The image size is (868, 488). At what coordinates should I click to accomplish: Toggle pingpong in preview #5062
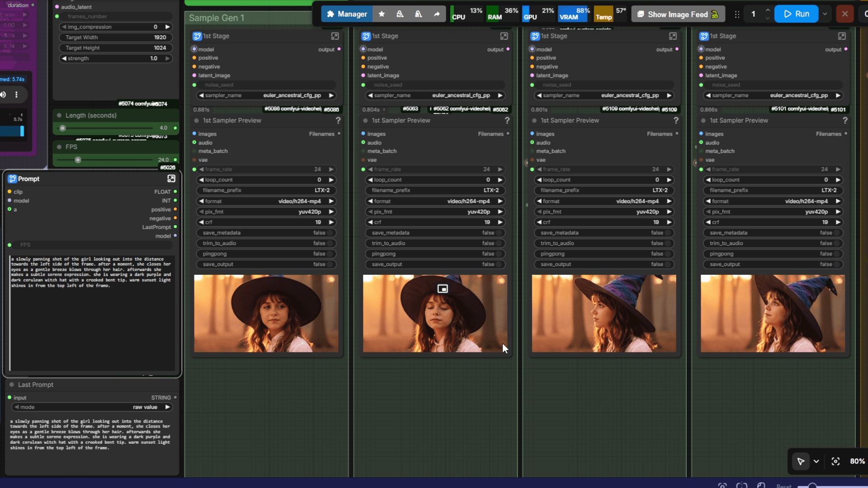point(436,254)
